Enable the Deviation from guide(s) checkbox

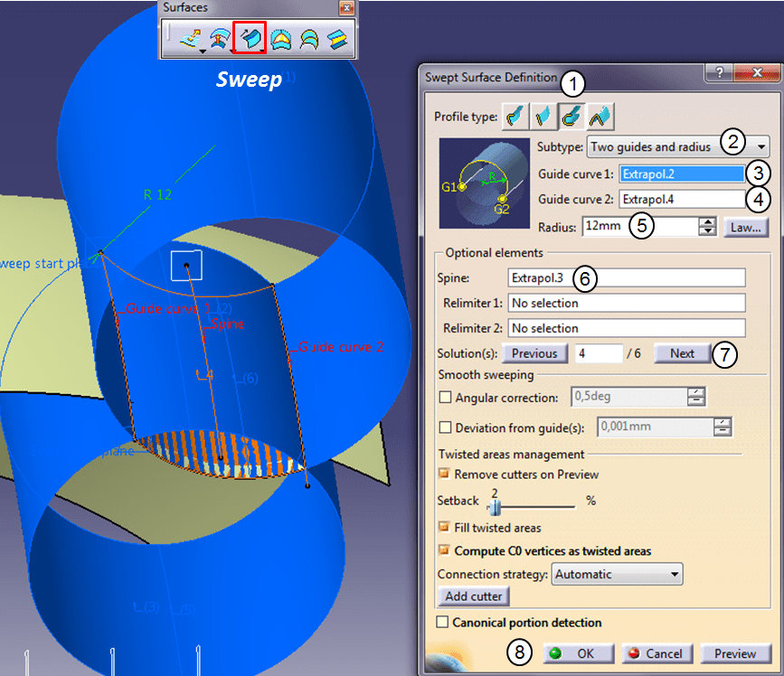444,427
